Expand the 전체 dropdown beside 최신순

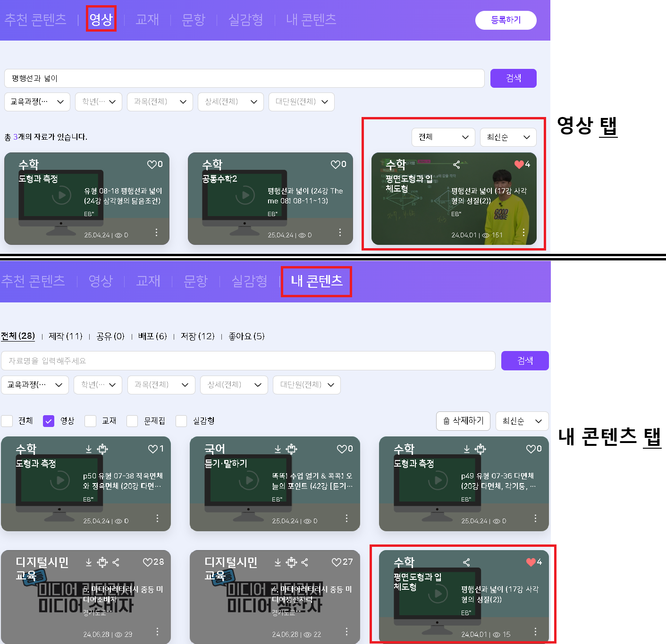443,137
